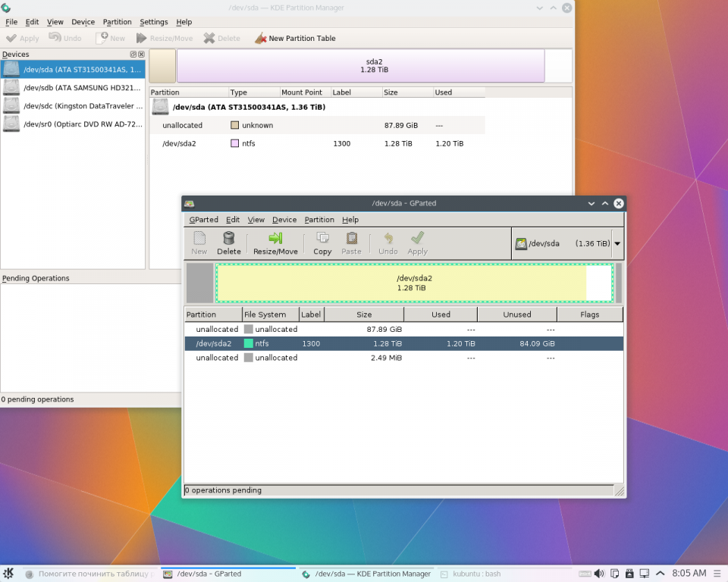
Task: Click New in KDE Partition Manager toolbar
Action: (x=111, y=38)
